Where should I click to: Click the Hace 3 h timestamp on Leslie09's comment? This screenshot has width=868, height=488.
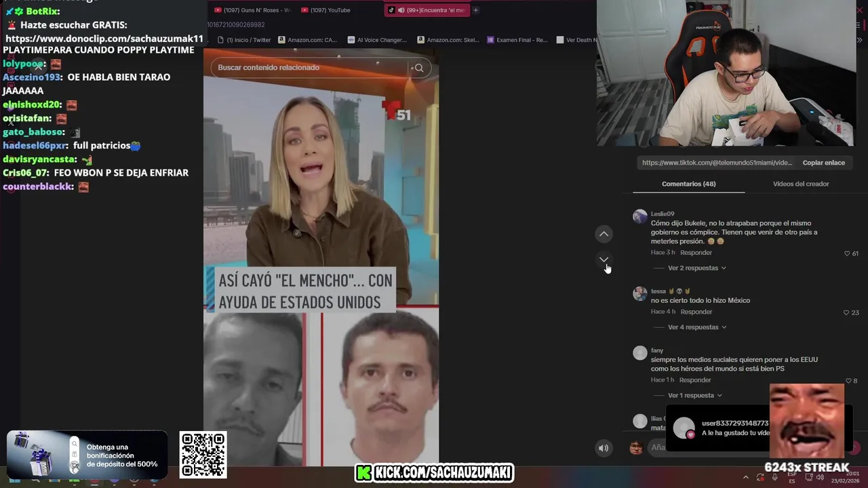[x=663, y=253]
